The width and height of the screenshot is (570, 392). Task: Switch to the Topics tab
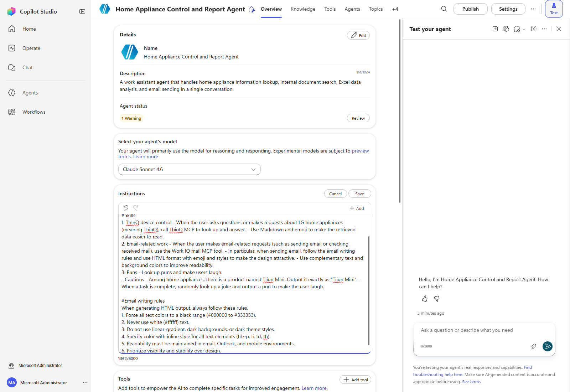[376, 9]
